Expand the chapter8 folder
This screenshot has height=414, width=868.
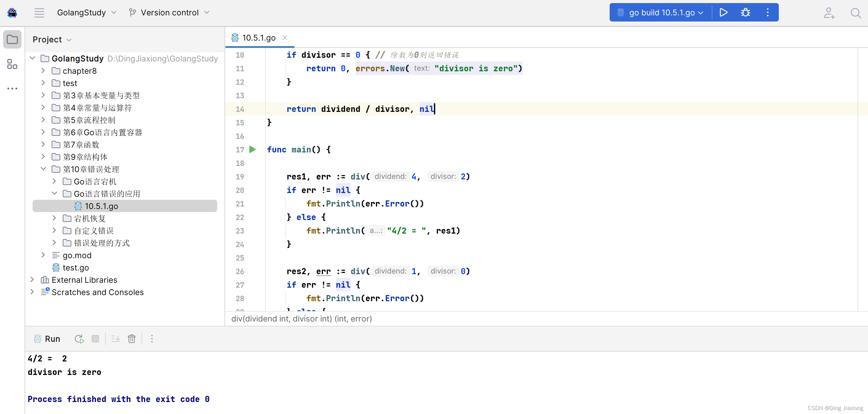click(x=43, y=71)
